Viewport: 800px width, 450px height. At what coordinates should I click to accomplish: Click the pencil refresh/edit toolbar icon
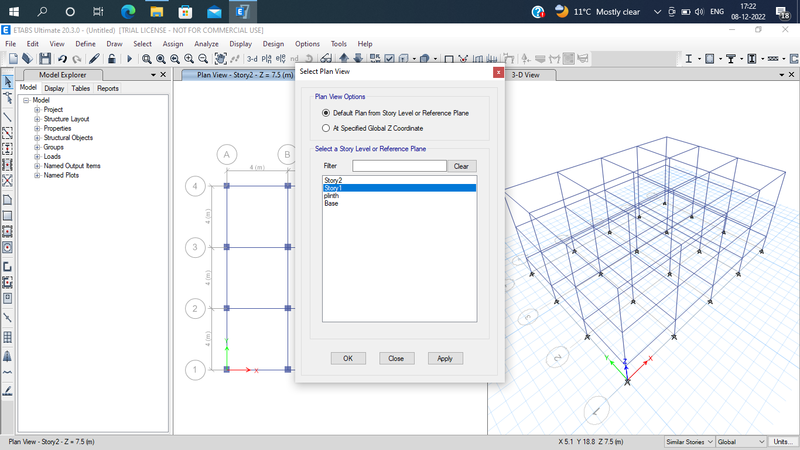tap(94, 59)
